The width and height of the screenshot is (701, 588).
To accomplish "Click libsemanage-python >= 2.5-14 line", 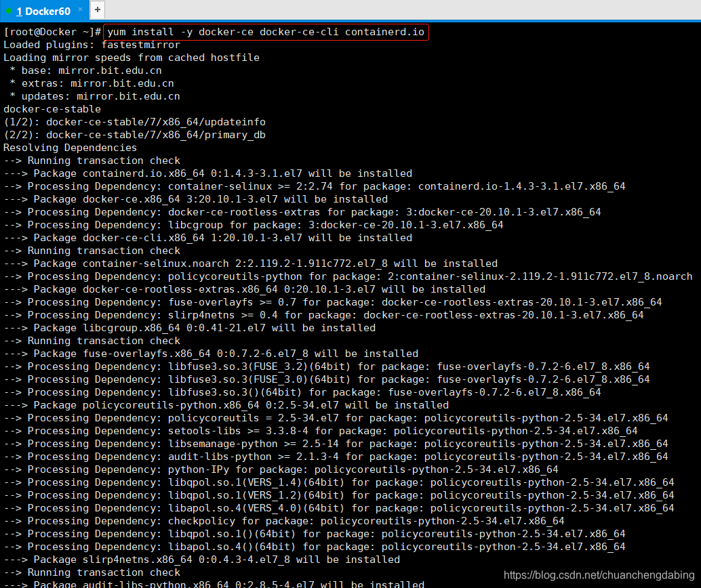I will click(x=336, y=444).
